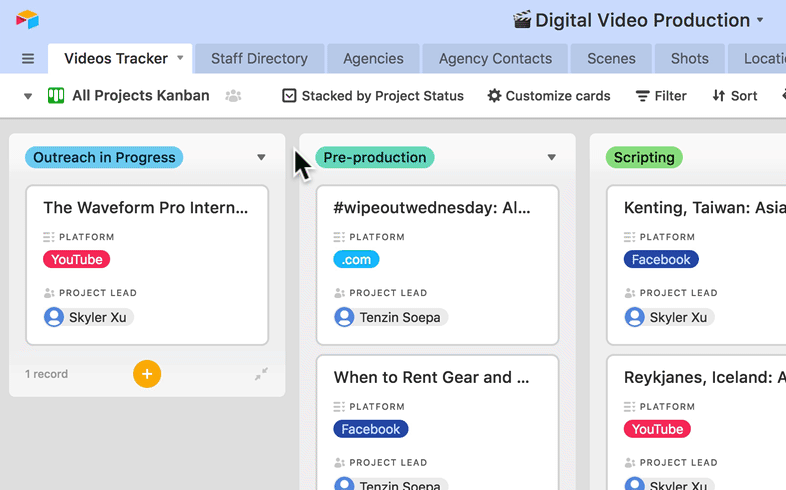
Task: Click Facebook tag on Kenting, Taiwan card
Action: (661, 260)
